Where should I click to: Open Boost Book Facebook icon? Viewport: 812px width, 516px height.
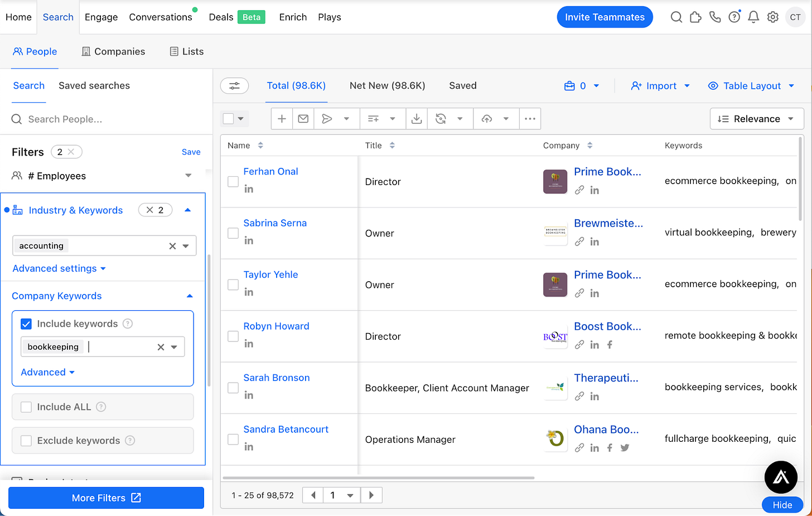(610, 345)
